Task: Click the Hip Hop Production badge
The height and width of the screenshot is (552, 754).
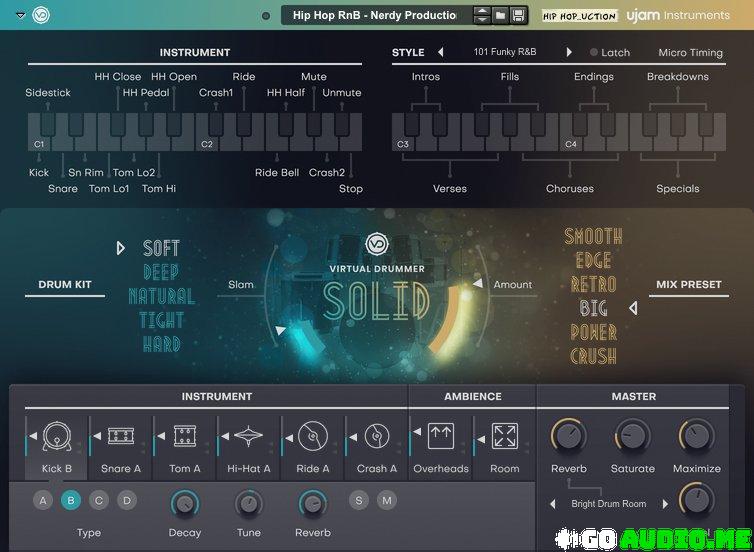Action: [x=579, y=16]
